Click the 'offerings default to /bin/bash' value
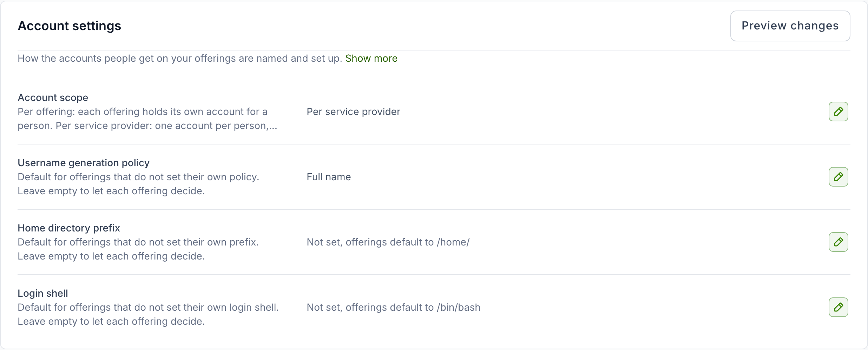The width and height of the screenshot is (868, 350). click(393, 307)
